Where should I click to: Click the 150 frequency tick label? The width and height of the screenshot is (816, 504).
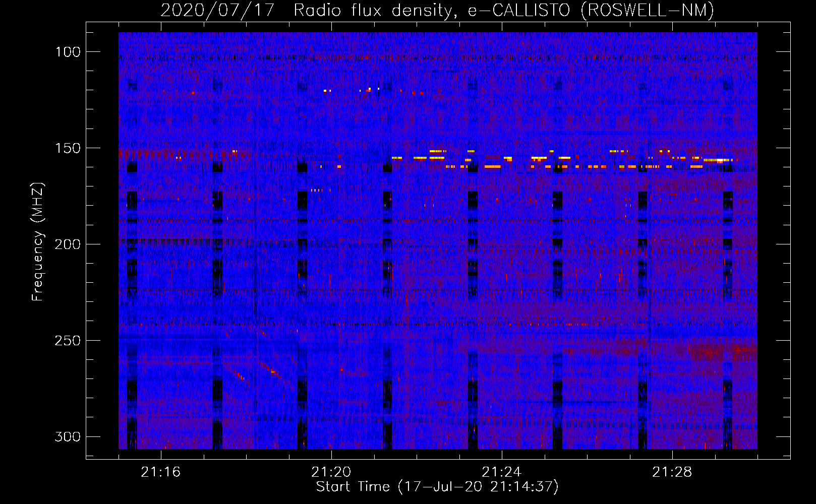tap(68, 148)
